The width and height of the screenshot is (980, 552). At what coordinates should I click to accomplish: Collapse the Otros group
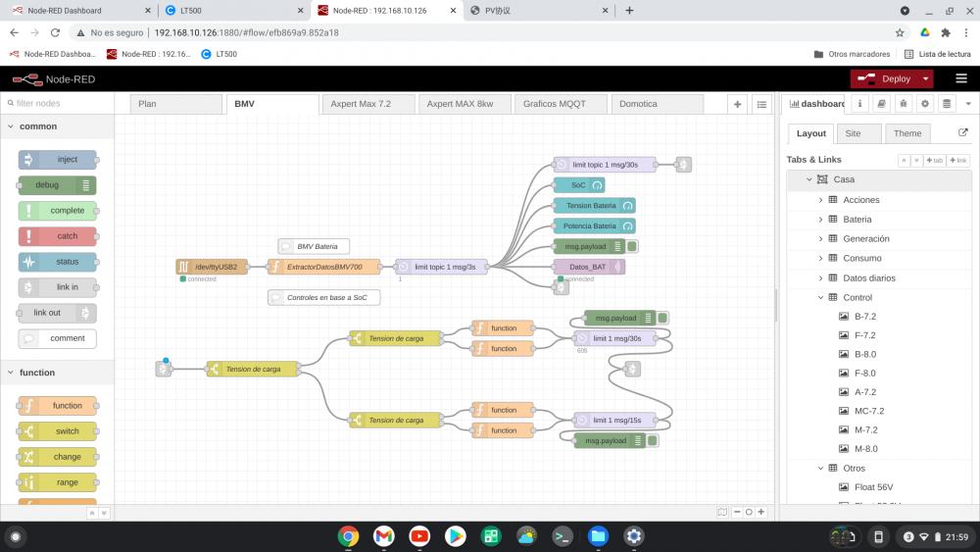(820, 469)
